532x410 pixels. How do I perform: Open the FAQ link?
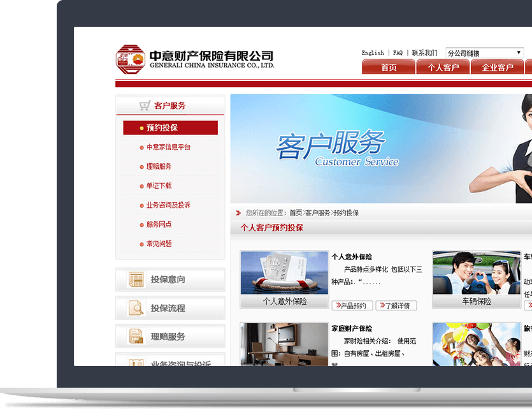click(x=398, y=53)
